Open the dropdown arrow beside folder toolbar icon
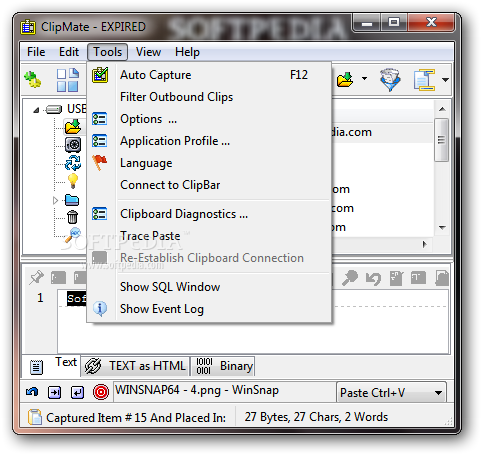The image size is (482, 455). click(x=364, y=79)
